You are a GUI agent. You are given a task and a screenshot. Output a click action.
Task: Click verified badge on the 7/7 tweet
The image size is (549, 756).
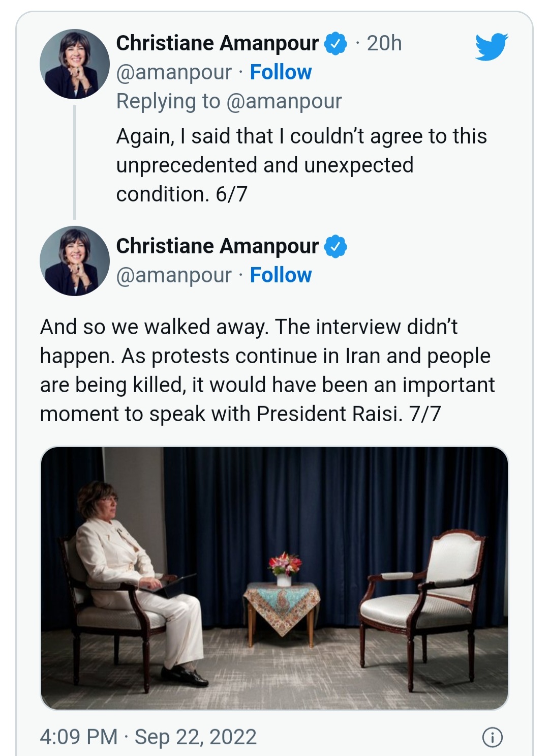tap(335, 246)
